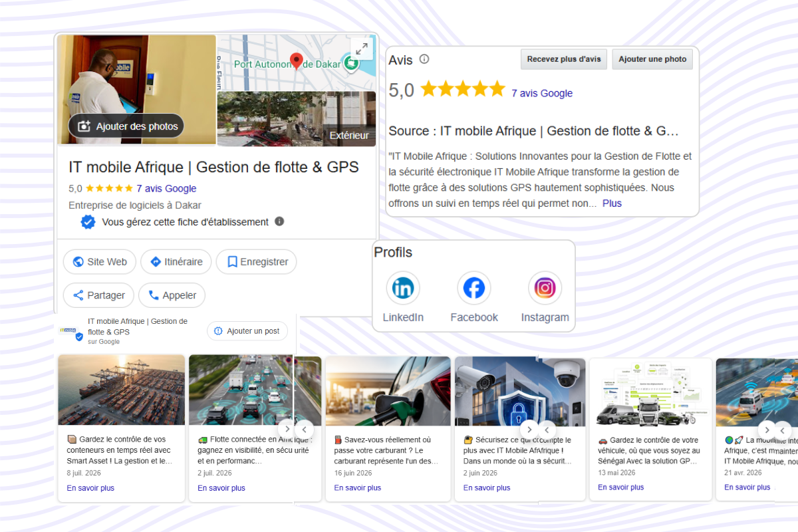Click 'Entreprise de logiciels à Dakar' text
Screen dimensions: 798x532
pyautogui.click(x=135, y=205)
